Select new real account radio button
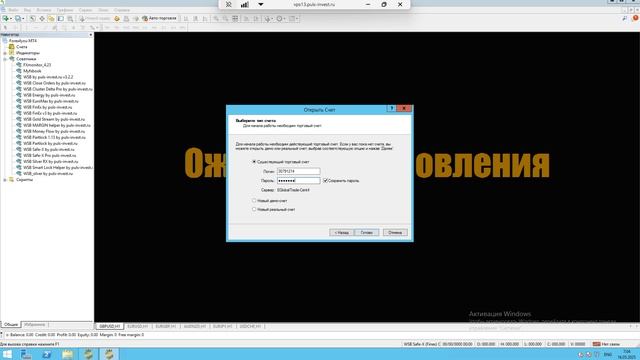Viewport: 640px width, 360px height. [254, 209]
